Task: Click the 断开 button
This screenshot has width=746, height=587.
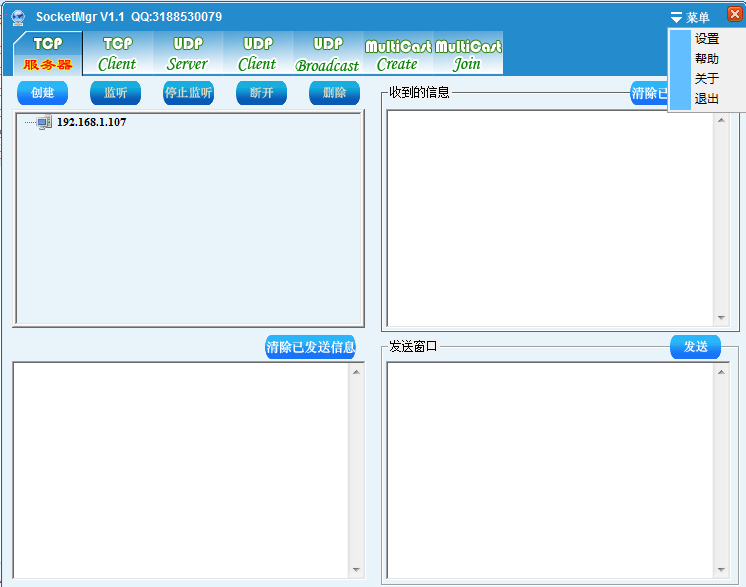Action: (261, 93)
